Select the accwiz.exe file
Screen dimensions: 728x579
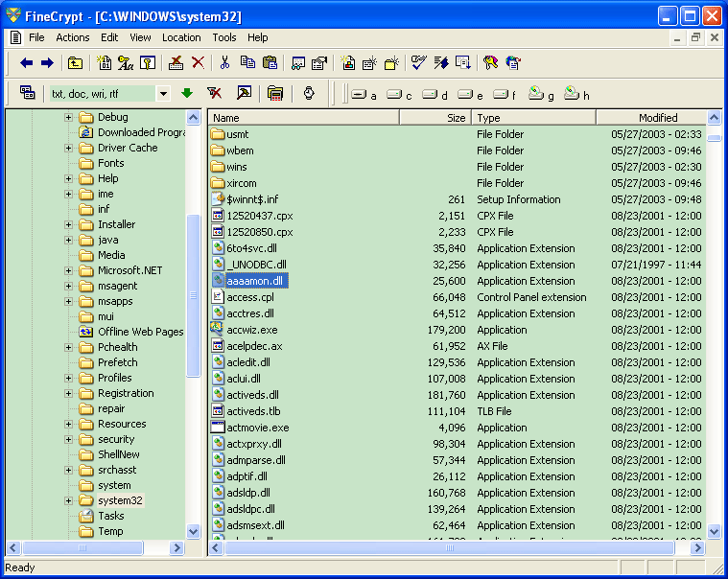point(252,330)
